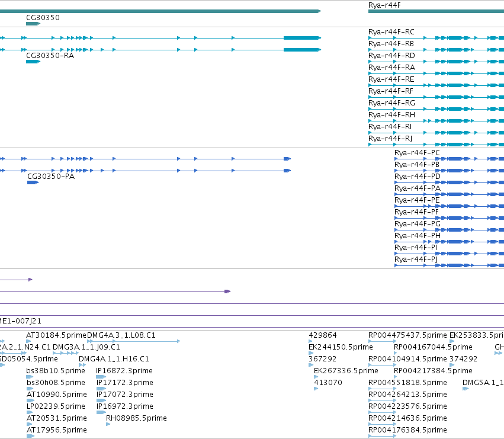Select the CG30350-PA coding glyph
The width and height of the screenshot is (504, 439).
[x=33, y=182]
